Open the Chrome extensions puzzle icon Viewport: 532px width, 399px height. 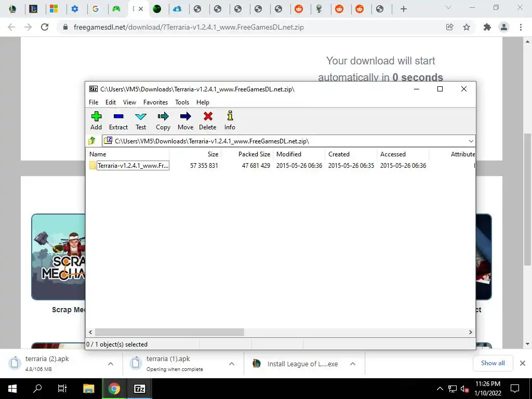pyautogui.click(x=487, y=27)
